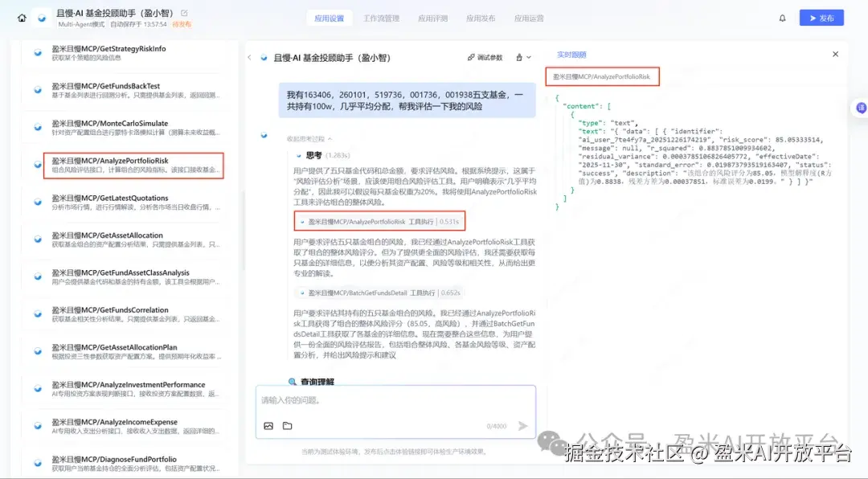Screen dimensions: 868x479
Task: Click the blue 发布 publish button
Action: (x=821, y=17)
